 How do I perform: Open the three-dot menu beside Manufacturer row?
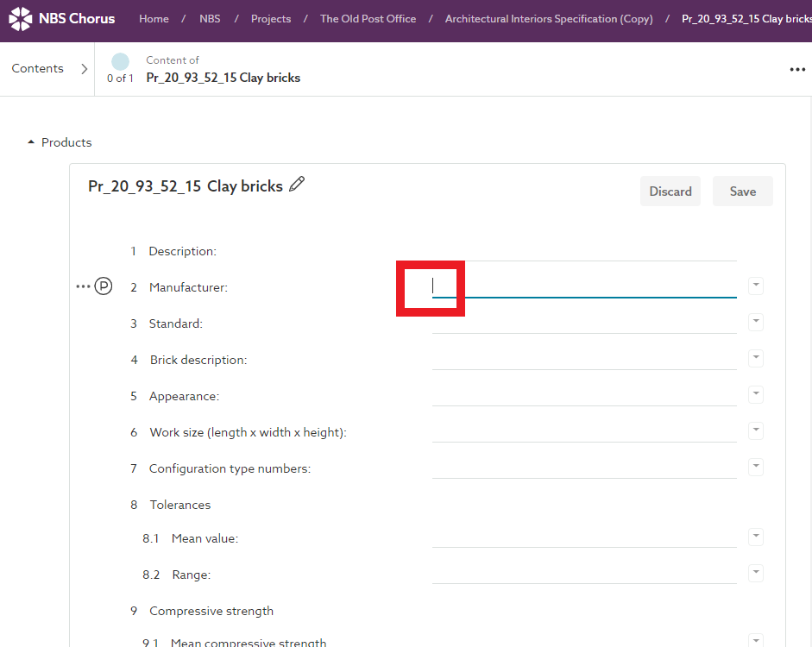pos(83,286)
